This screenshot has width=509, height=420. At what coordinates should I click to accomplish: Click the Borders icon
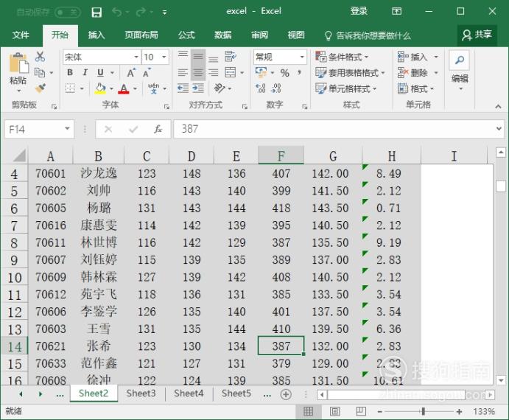pyautogui.click(x=70, y=88)
